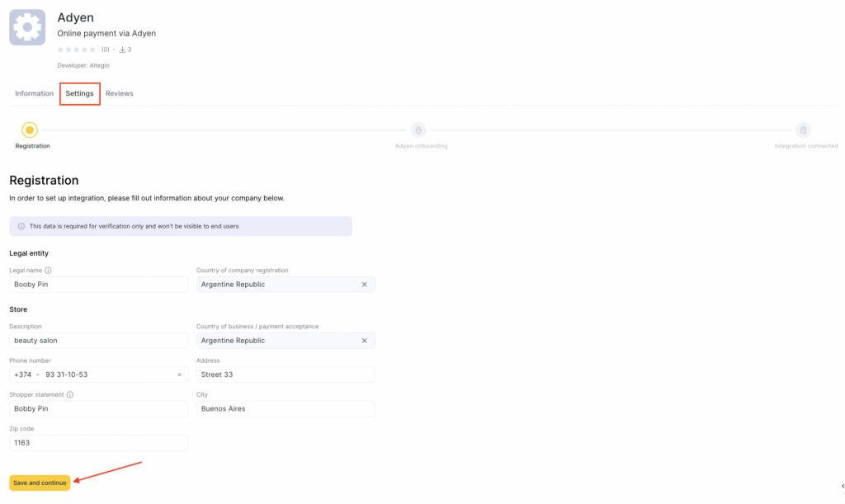Clear the country of business field

click(364, 341)
